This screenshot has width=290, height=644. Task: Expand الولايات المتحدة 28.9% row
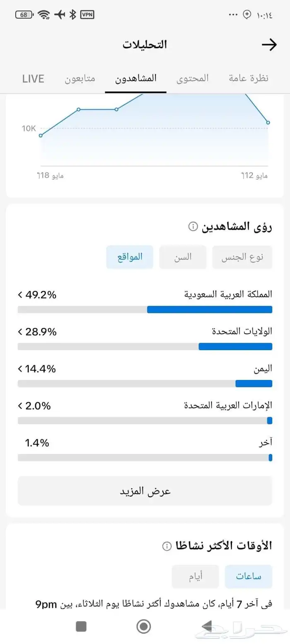pyautogui.click(x=145, y=332)
